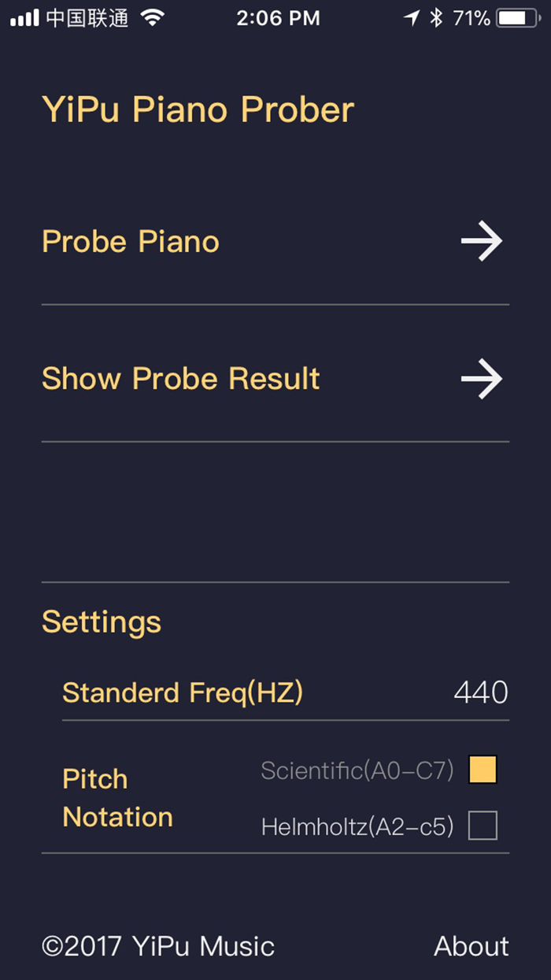The image size is (551, 980).
Task: Tap the Probe Piano arrow icon
Action: [x=482, y=242]
